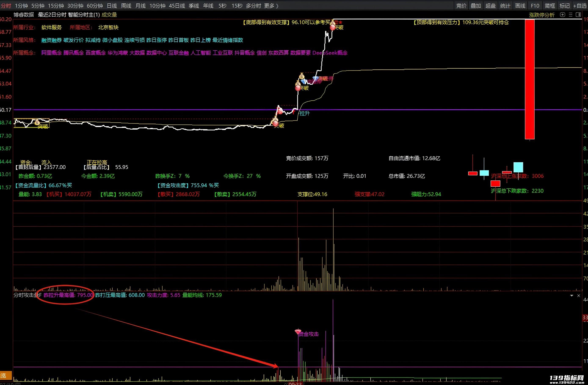The height and width of the screenshot is (385, 588).
Task: Click the blue diamond icon near 突破
Action: point(316,79)
